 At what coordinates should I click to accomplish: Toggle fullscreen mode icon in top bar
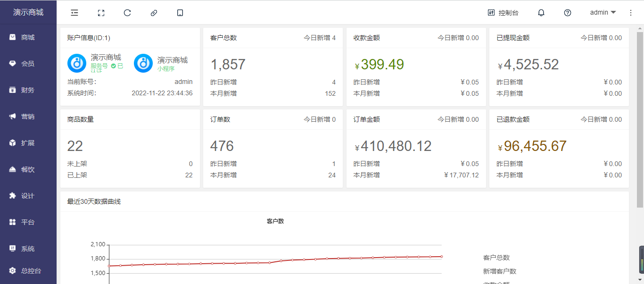101,13
